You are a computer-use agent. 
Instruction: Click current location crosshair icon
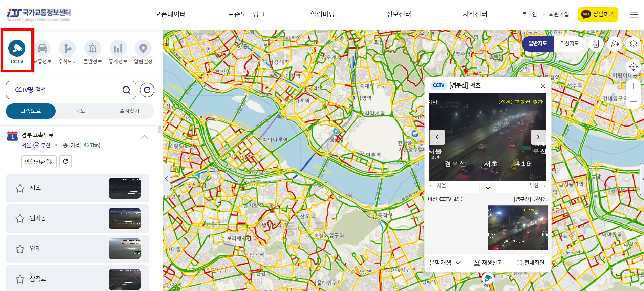click(634, 67)
